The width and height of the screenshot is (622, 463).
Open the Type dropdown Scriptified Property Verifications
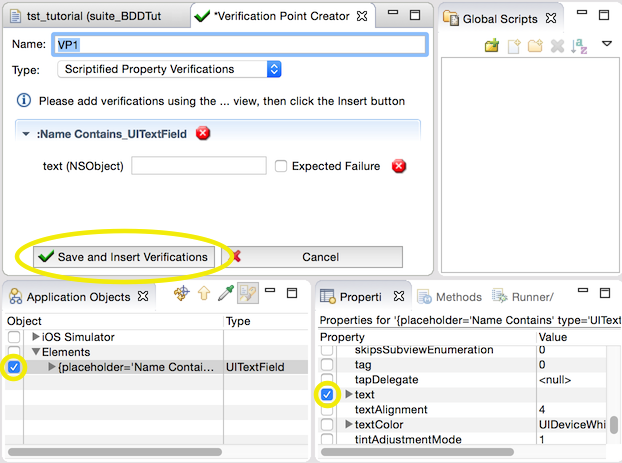[169, 69]
